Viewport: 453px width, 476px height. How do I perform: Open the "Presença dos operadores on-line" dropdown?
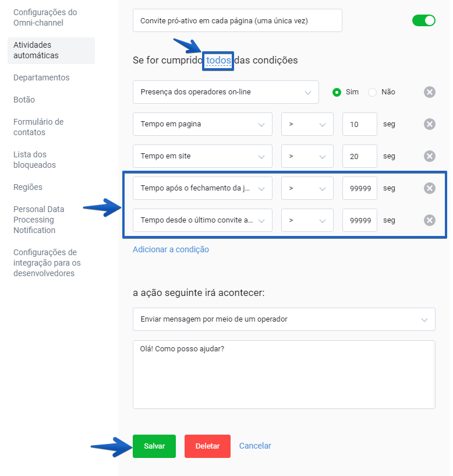coord(225,91)
